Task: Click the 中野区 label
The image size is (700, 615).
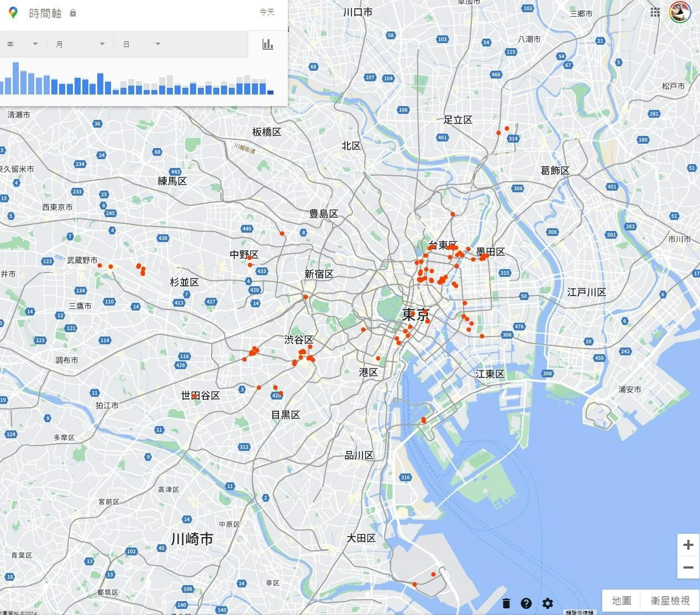Action: point(244,255)
